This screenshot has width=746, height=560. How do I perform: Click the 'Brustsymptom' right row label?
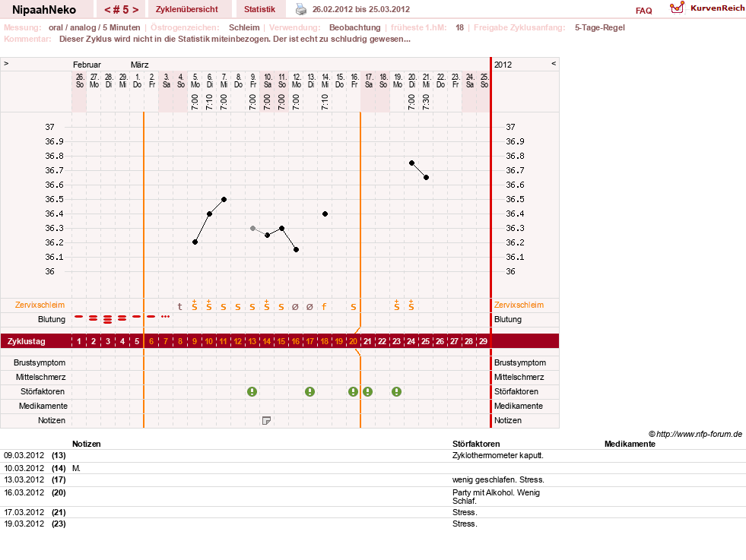pos(520,362)
